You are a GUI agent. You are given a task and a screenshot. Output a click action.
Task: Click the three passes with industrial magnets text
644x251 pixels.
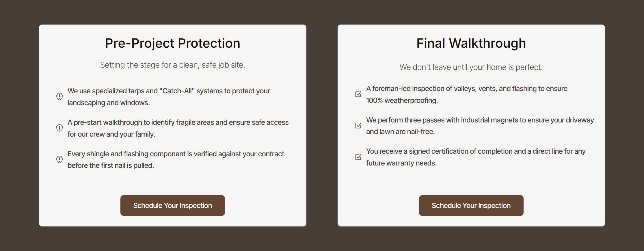[480, 126]
